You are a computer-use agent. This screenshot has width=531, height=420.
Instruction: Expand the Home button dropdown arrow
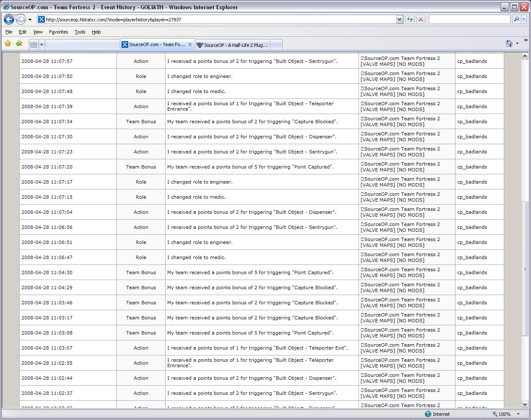[x=517, y=44]
